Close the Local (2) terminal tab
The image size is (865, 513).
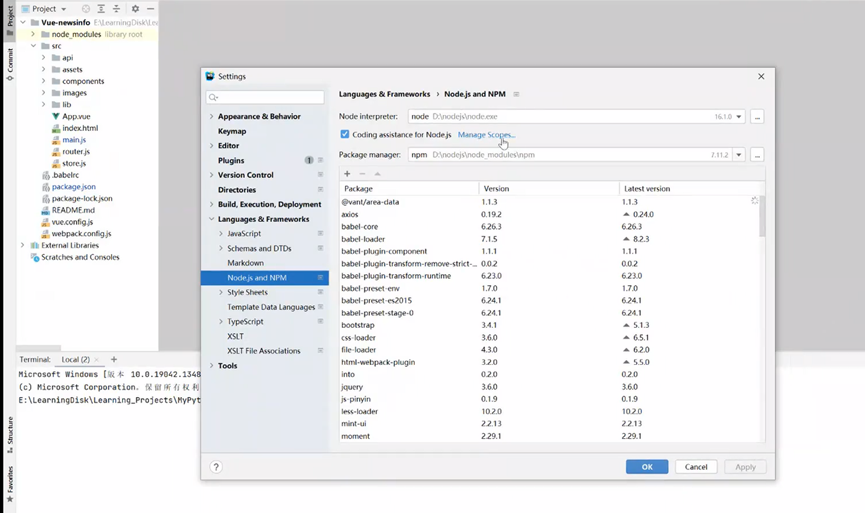pos(97,360)
